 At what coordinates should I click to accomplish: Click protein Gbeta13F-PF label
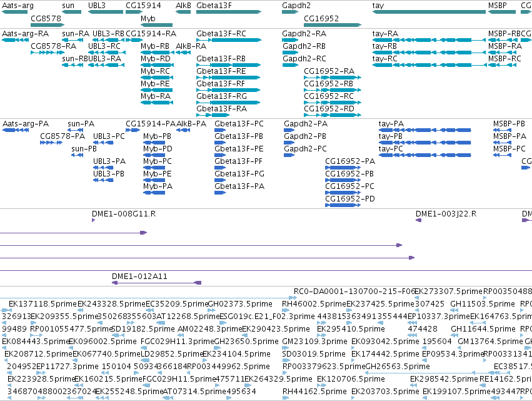(x=239, y=161)
